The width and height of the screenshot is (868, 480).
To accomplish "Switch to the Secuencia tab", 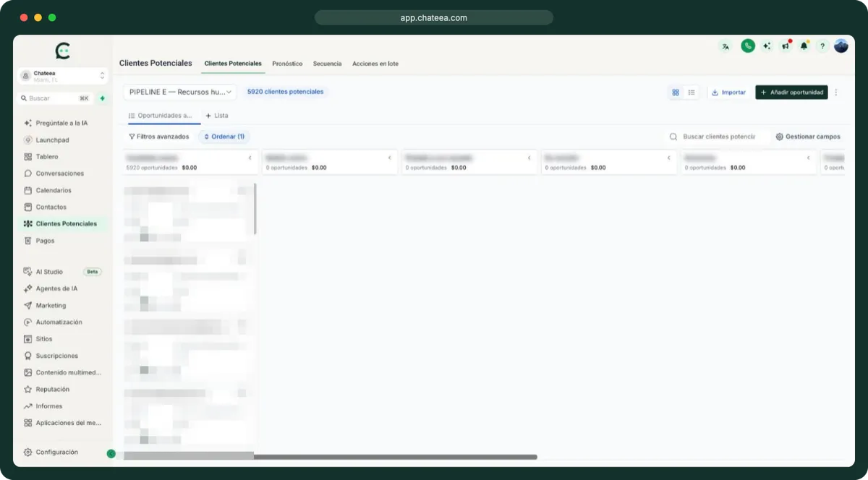I will pos(327,64).
